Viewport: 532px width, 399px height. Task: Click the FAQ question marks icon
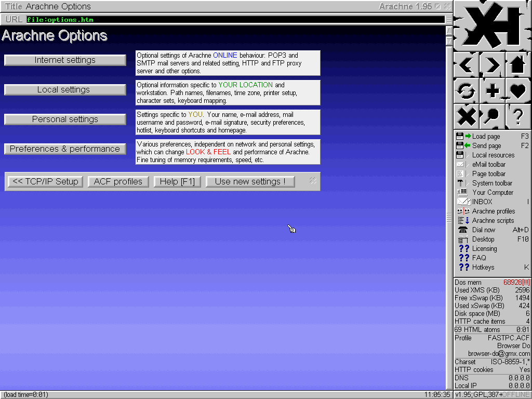pos(464,258)
